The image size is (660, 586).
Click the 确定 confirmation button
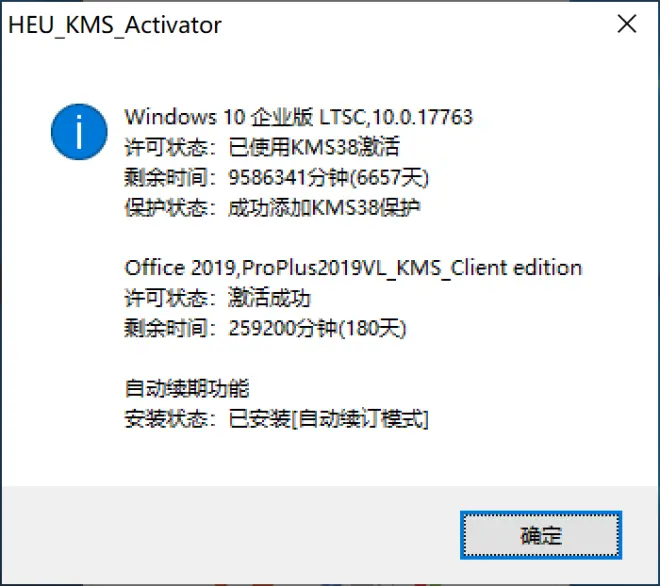(541, 535)
